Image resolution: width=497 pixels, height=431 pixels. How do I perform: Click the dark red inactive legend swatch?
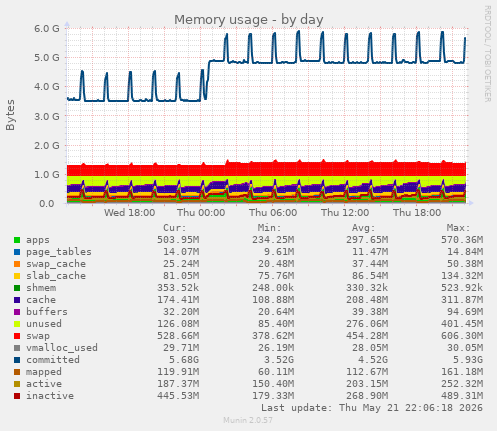(x=17, y=396)
